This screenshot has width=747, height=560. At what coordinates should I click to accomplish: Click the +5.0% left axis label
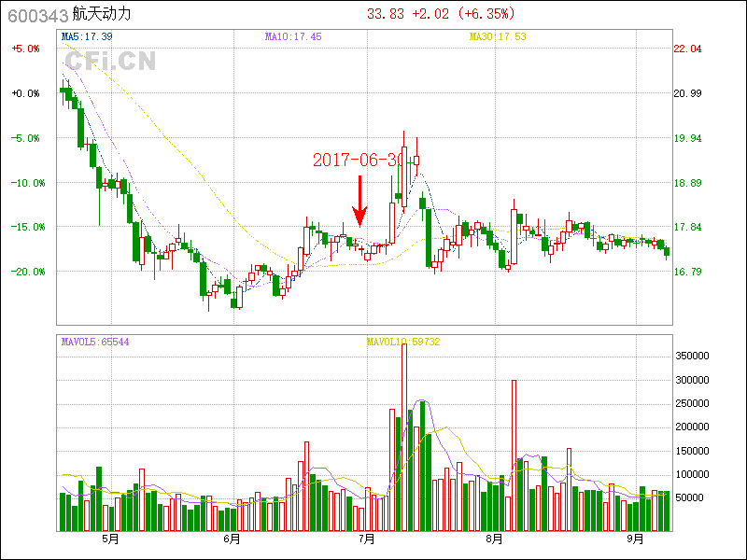point(25,49)
